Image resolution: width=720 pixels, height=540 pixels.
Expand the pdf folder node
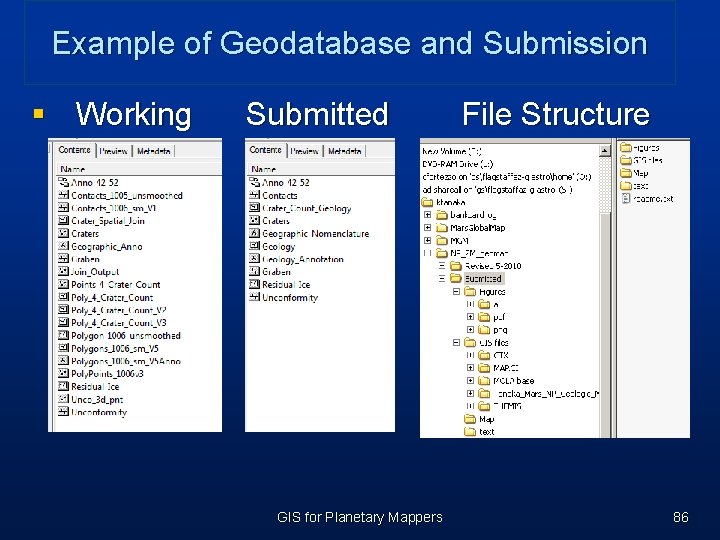(x=470, y=317)
